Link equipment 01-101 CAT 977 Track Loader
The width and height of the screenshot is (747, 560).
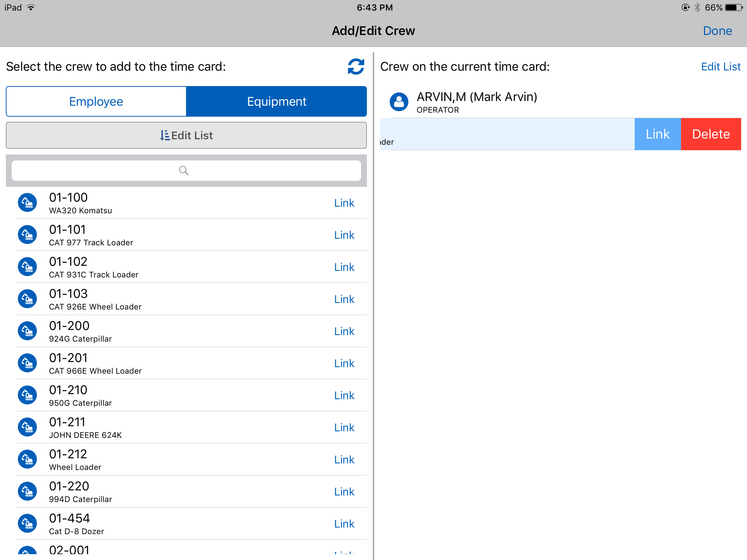click(x=344, y=235)
